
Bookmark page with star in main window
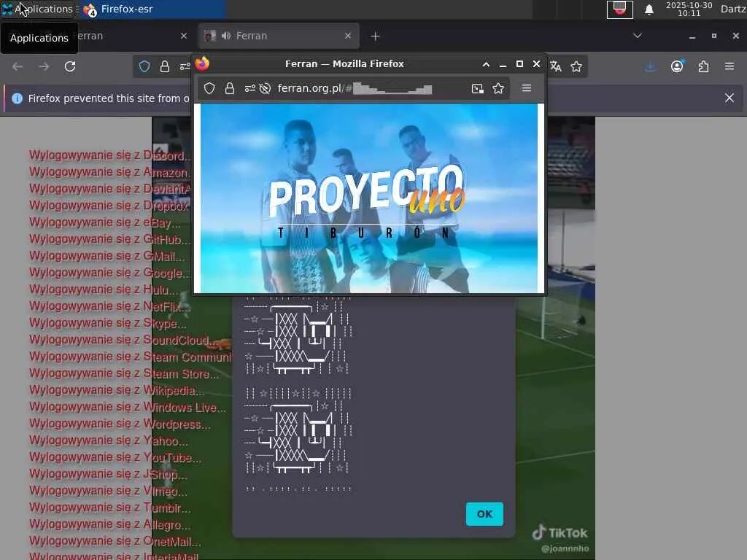click(576, 66)
